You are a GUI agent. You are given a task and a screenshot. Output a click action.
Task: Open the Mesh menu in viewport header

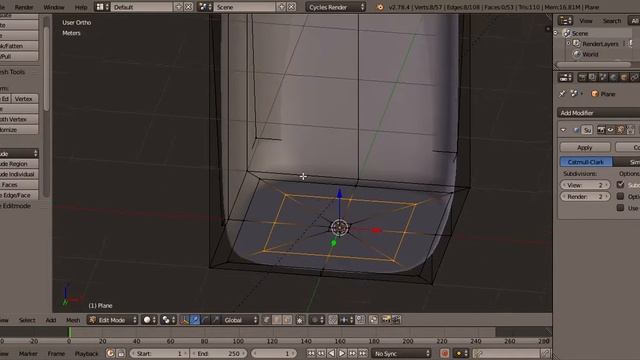point(73,320)
